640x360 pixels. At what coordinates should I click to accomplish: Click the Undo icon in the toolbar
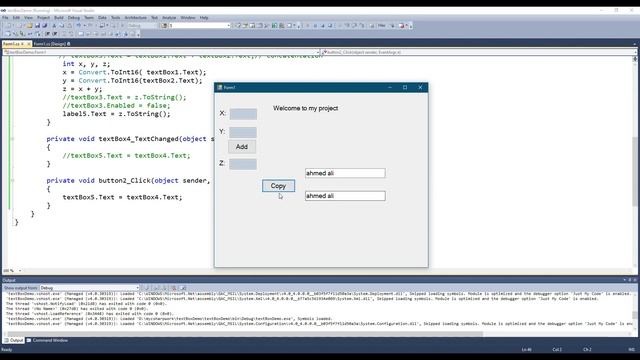tap(79, 25)
